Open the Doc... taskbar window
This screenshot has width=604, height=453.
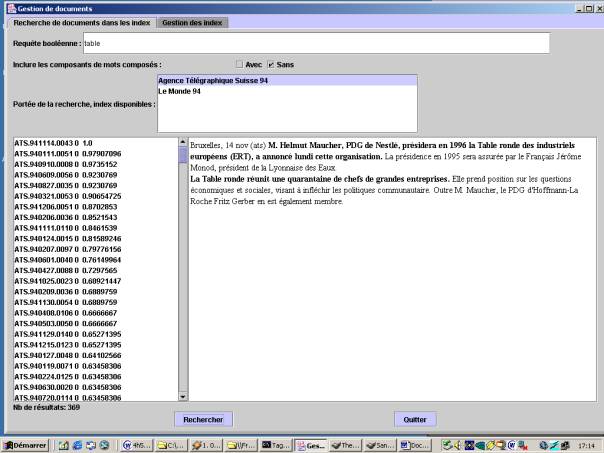click(x=415, y=444)
